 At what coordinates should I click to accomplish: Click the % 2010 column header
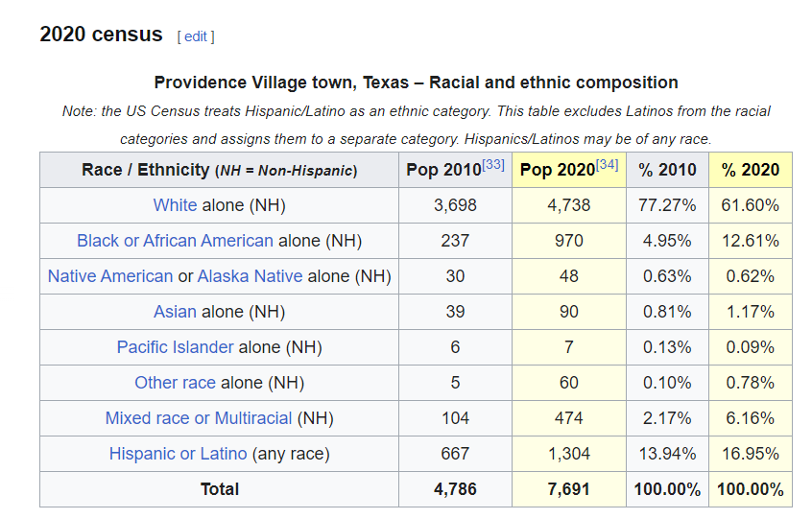pos(667,170)
